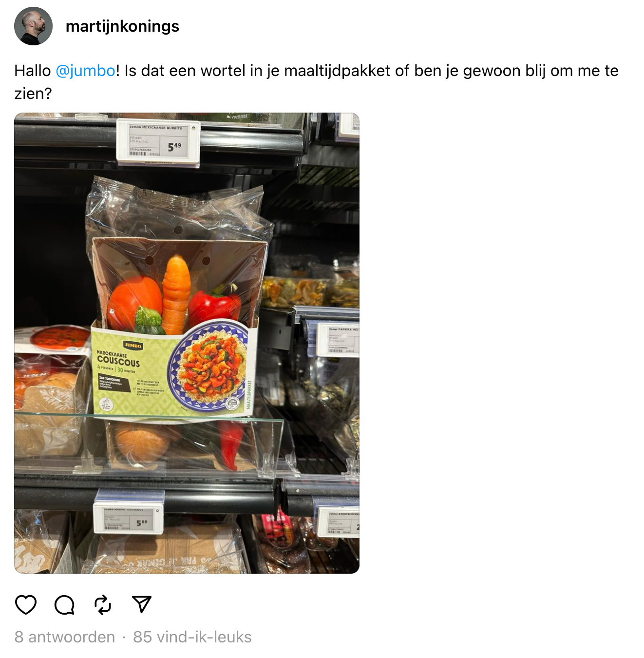The height and width of the screenshot is (658, 644).
Task: Click the Paprika Mix shelf label
Action: 337,339
